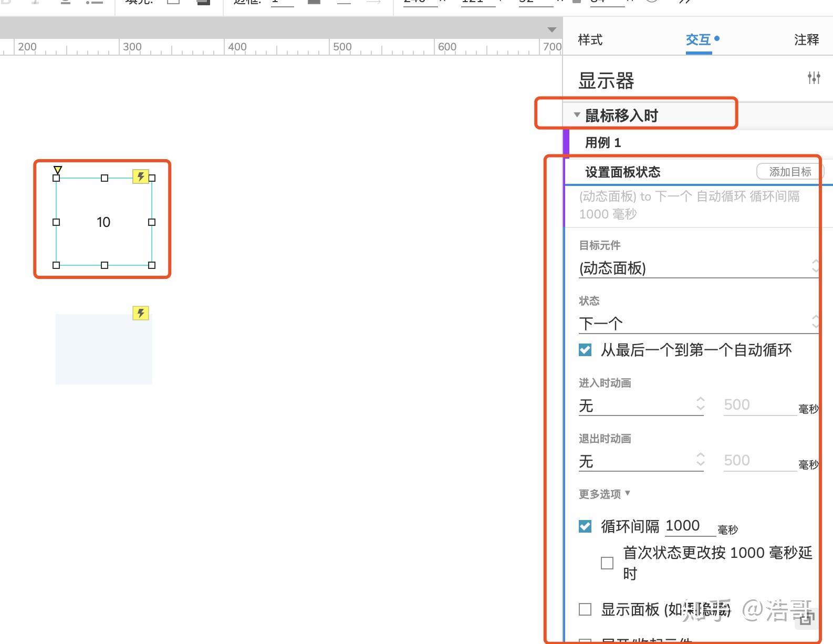
Task: Switch to the 样式 tab
Action: click(590, 40)
